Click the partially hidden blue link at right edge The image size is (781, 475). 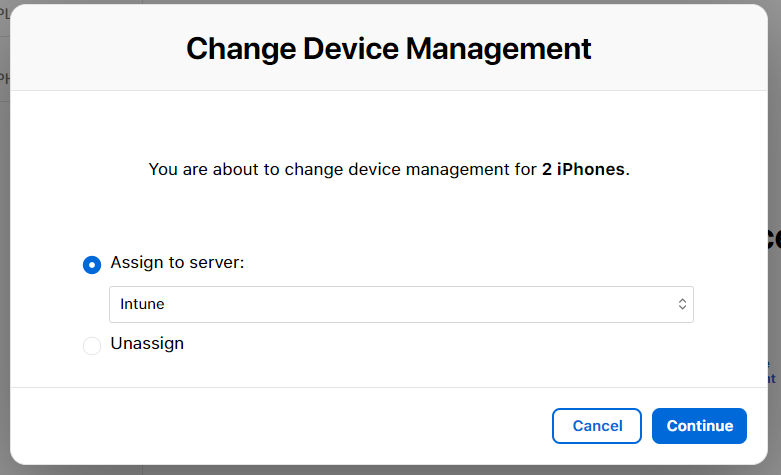click(x=772, y=372)
